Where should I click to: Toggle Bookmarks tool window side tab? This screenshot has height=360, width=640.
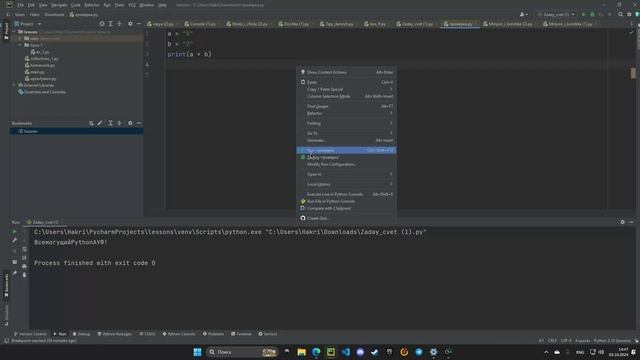click(6, 286)
